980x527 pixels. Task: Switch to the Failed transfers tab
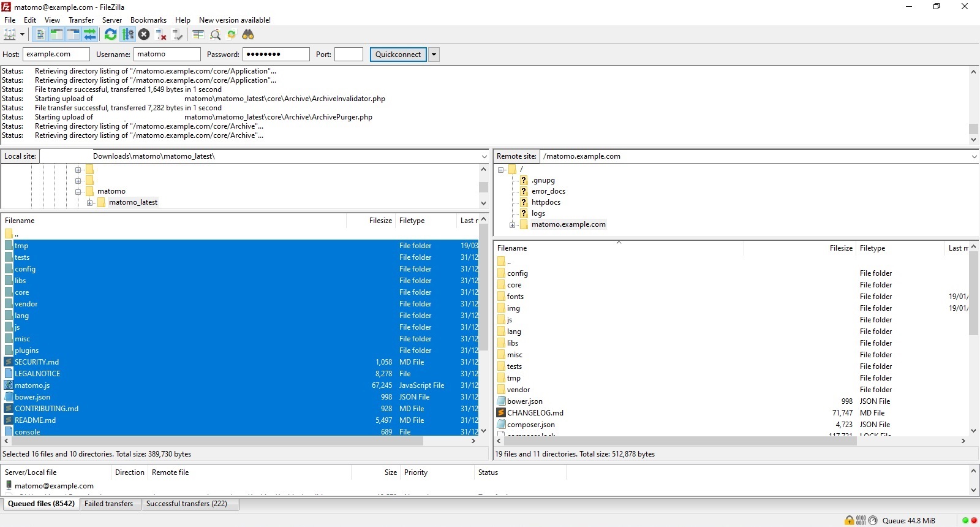pos(108,504)
